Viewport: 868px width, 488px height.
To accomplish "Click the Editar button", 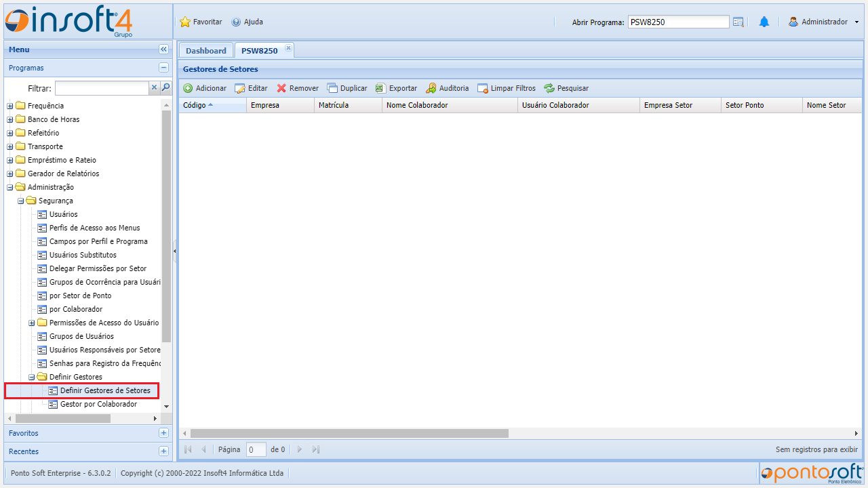I will click(x=251, y=88).
